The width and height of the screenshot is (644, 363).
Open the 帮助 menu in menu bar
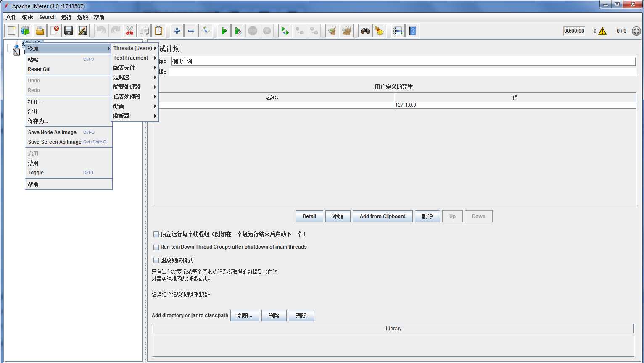pos(99,17)
